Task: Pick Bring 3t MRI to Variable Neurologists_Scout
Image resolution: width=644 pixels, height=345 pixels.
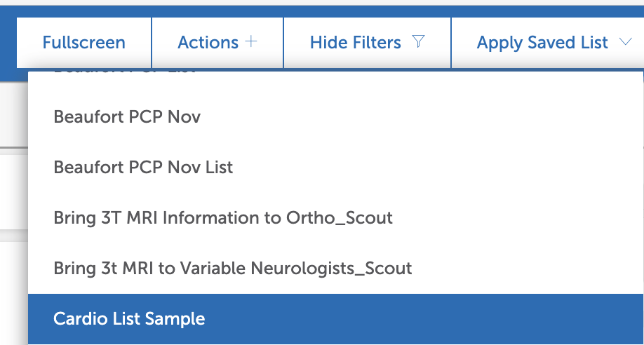Action: [x=232, y=268]
